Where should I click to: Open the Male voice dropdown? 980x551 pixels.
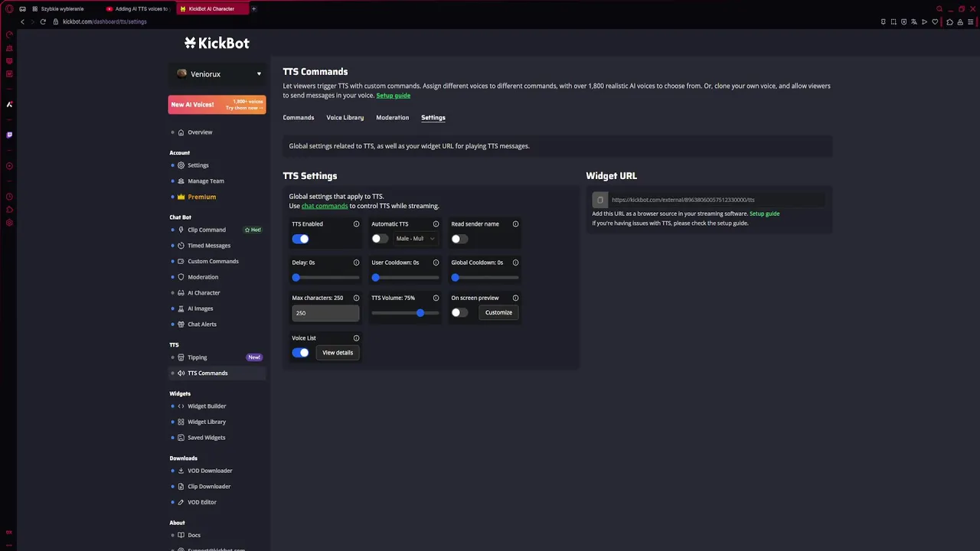(x=416, y=239)
